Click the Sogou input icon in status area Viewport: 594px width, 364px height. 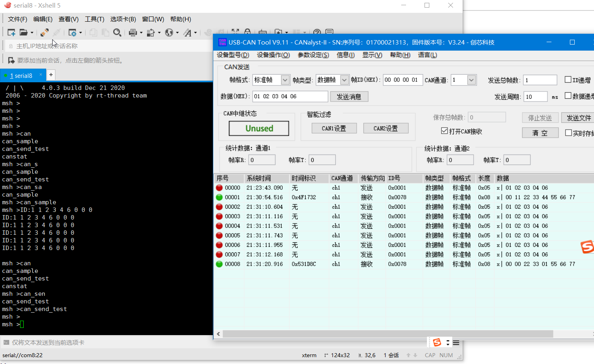(x=437, y=342)
